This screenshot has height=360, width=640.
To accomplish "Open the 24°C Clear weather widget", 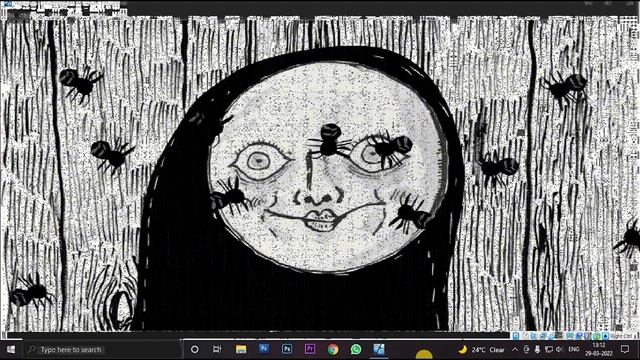I will 482,350.
